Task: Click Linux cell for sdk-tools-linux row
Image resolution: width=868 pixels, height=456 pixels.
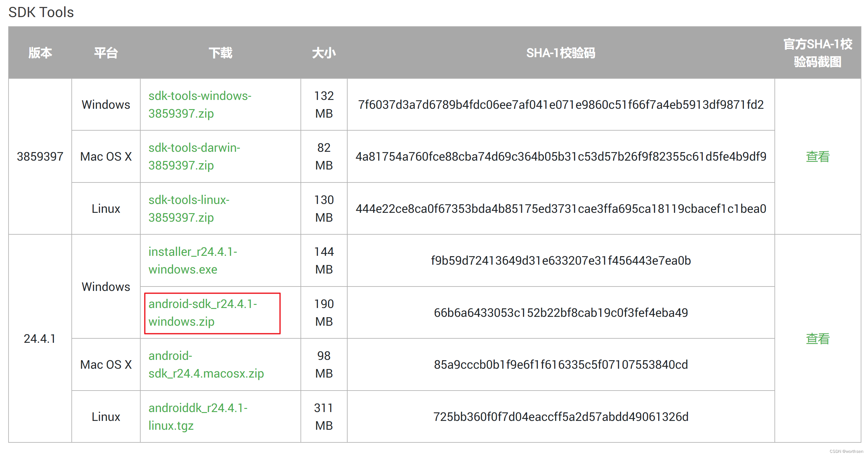Action: (x=106, y=209)
